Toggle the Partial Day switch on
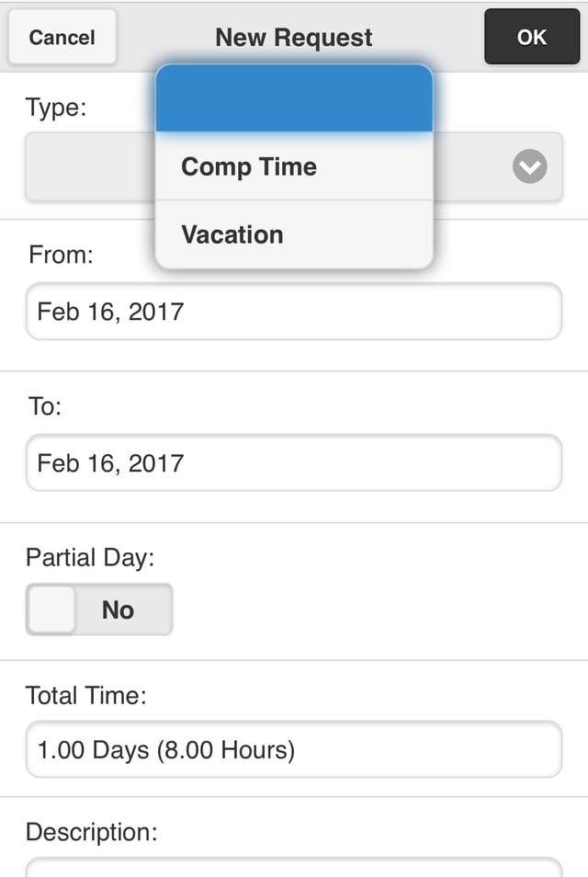The image size is (588, 877). pyautogui.click(x=98, y=609)
